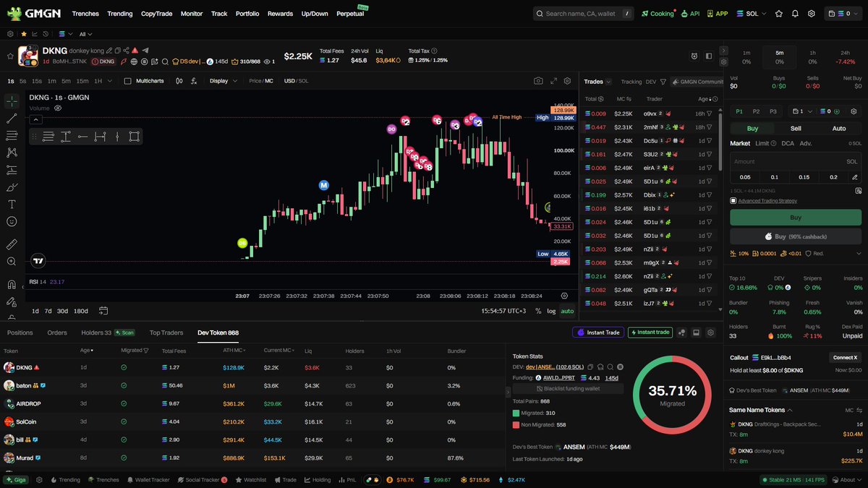Open the Fibonacci retracement tool
Viewport: 868px width, 488px height.
click(12, 135)
